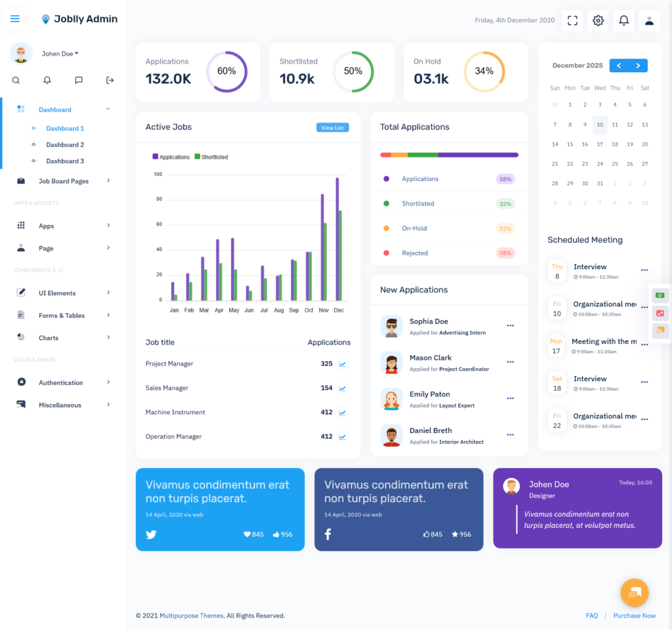The height and width of the screenshot is (630, 672).
Task: Open options for Sophia Doe application
Action: point(510,325)
